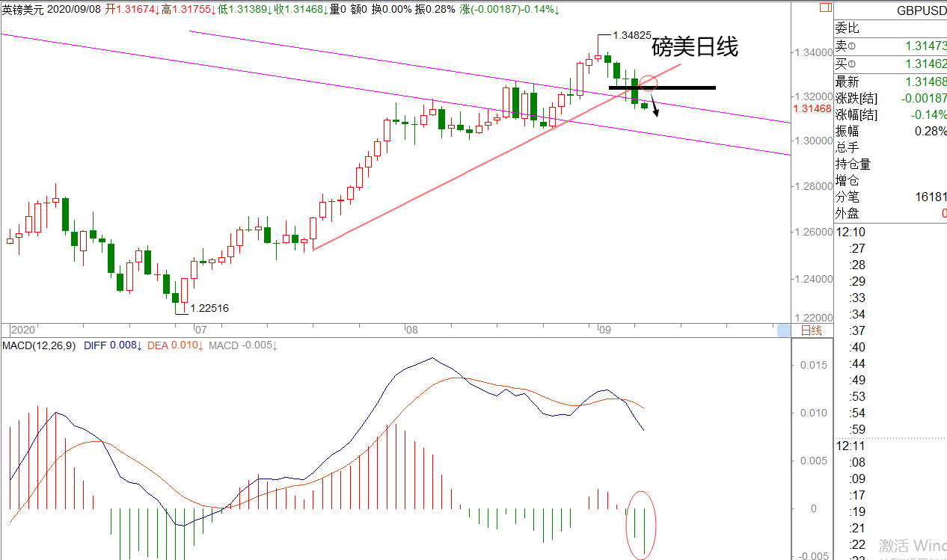Click the 买 bid price row
The height and width of the screenshot is (560, 947).
tap(890, 64)
